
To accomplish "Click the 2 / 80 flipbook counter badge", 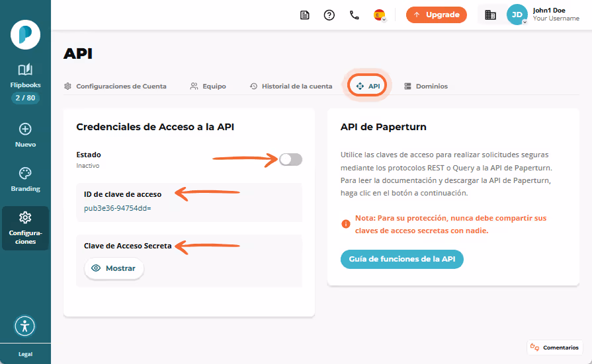I will (x=25, y=98).
